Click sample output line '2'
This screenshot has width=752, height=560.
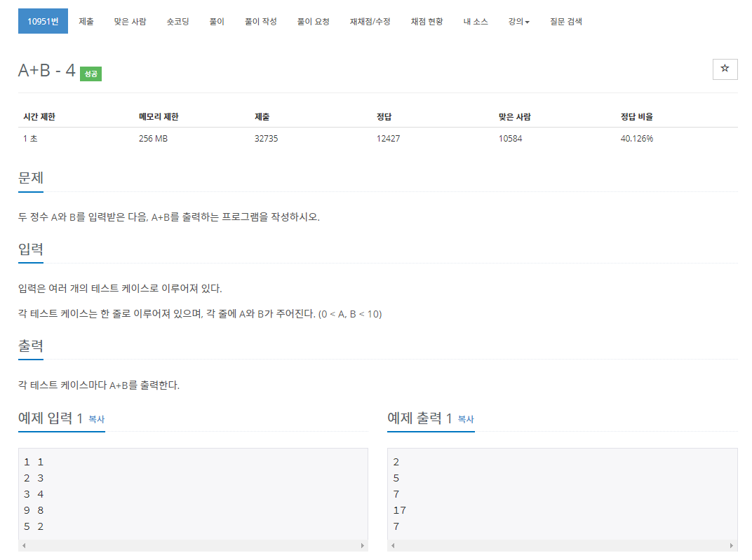click(396, 462)
